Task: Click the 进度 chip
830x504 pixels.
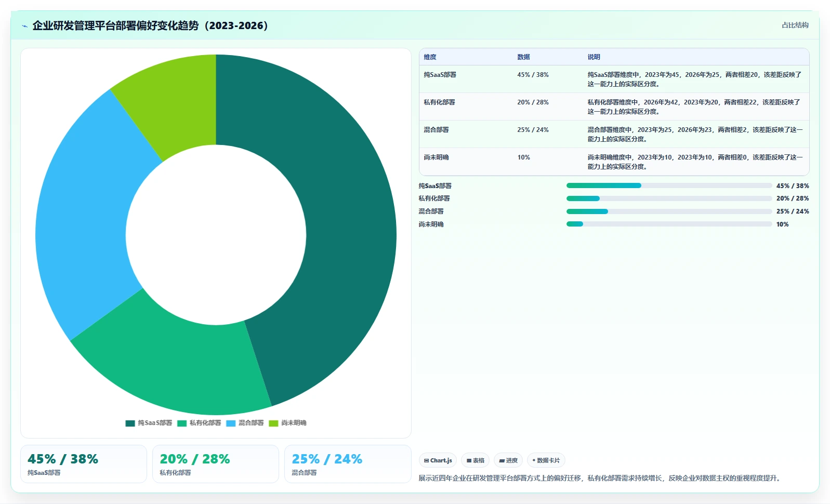Action: 508,460
